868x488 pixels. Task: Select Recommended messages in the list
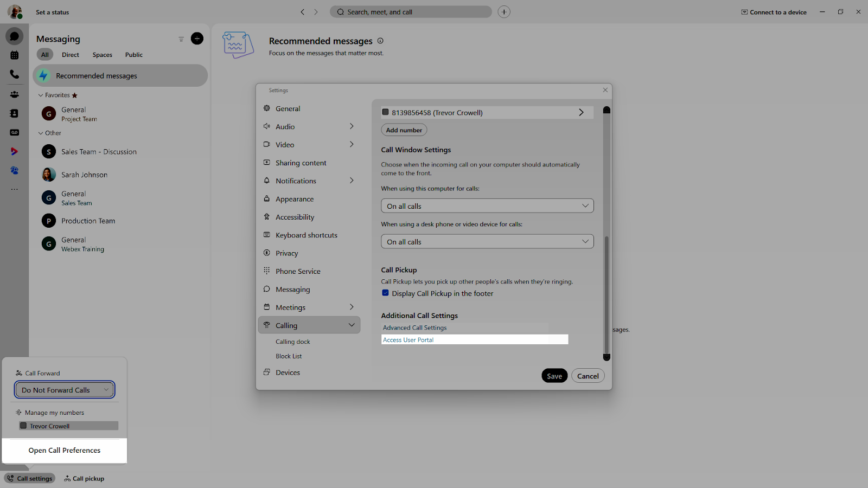tap(120, 76)
